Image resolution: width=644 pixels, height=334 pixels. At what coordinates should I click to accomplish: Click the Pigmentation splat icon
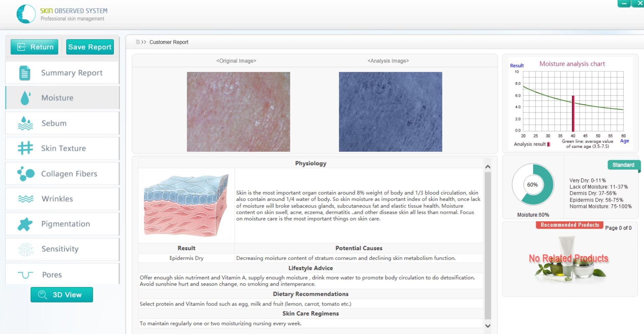(x=25, y=224)
